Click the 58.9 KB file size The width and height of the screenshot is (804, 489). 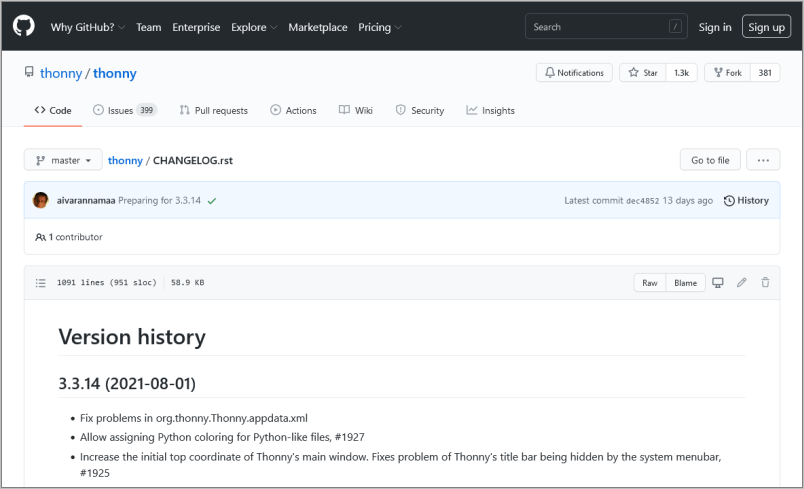[x=188, y=282]
